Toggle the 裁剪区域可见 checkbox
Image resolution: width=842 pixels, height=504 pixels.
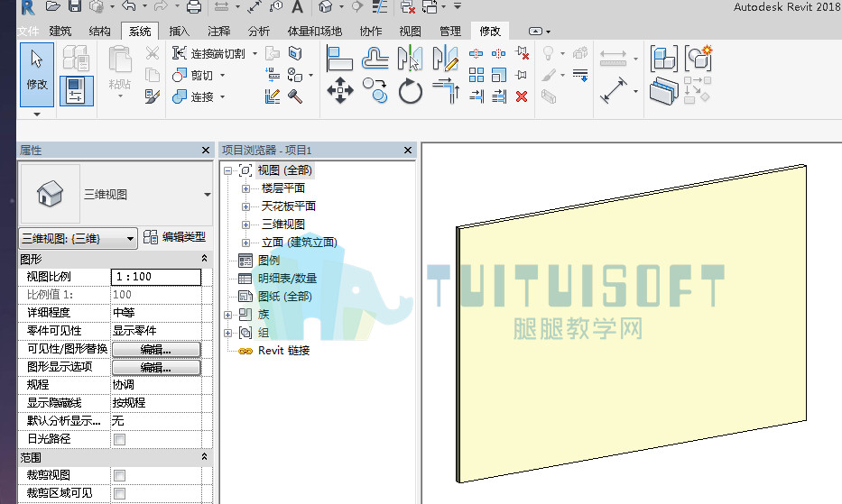pyautogui.click(x=120, y=494)
